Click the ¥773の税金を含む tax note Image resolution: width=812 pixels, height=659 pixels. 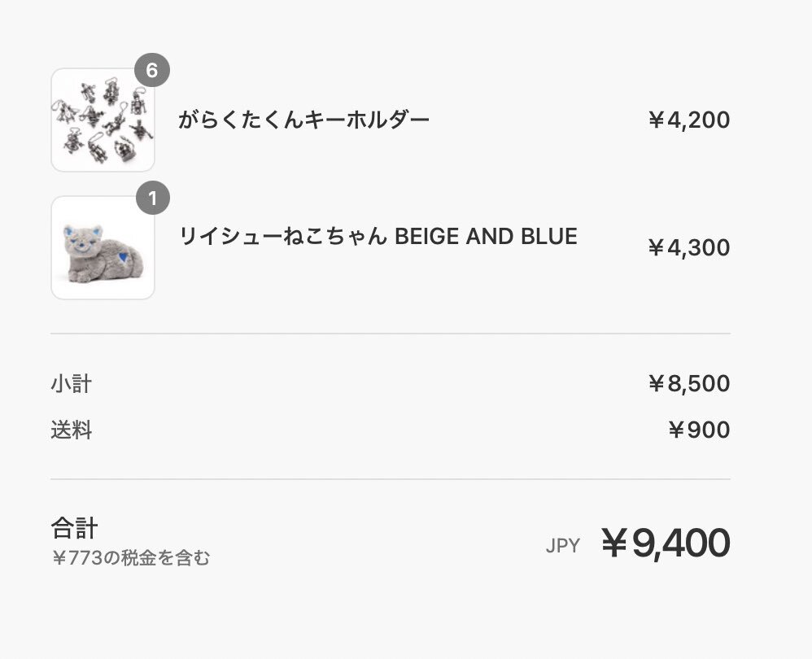(131, 558)
